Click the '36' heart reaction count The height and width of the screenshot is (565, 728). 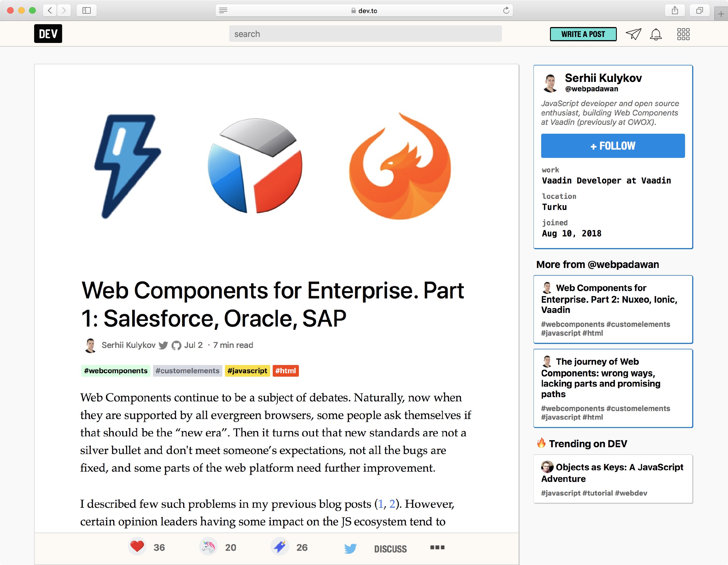click(159, 547)
